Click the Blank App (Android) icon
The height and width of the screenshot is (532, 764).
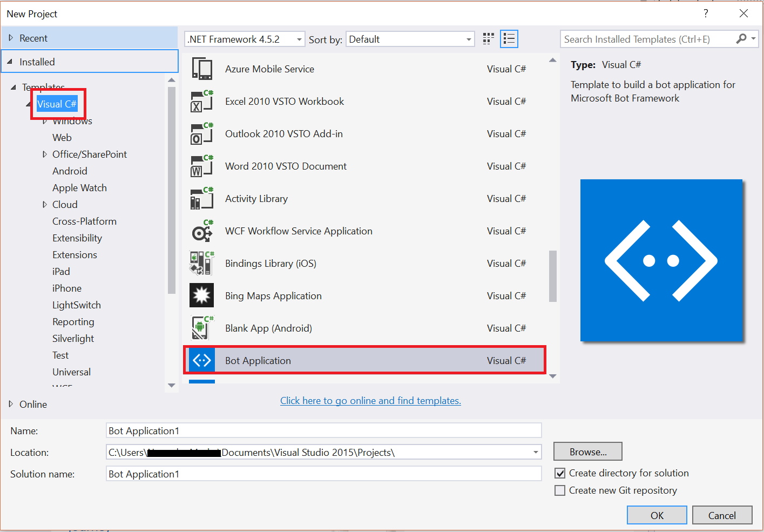point(202,328)
